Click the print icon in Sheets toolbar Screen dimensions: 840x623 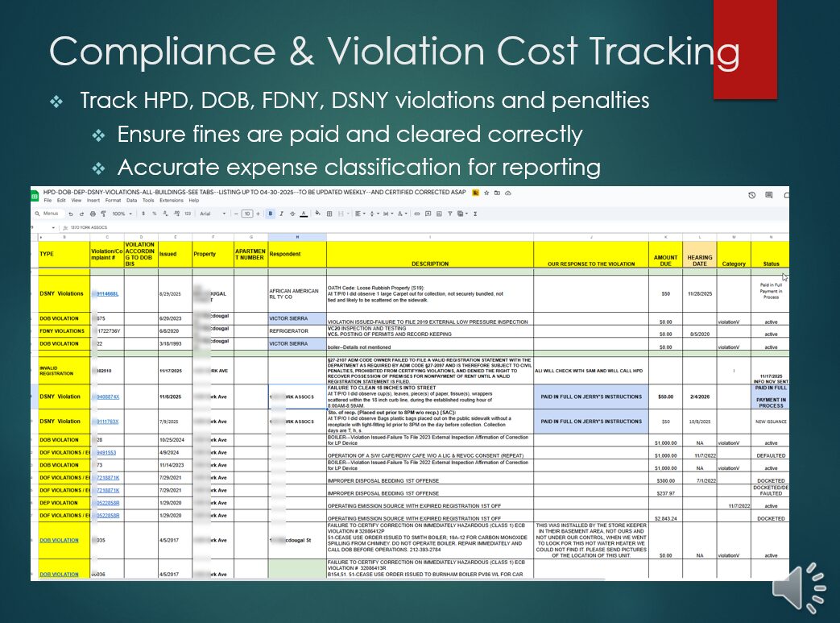tap(93, 214)
